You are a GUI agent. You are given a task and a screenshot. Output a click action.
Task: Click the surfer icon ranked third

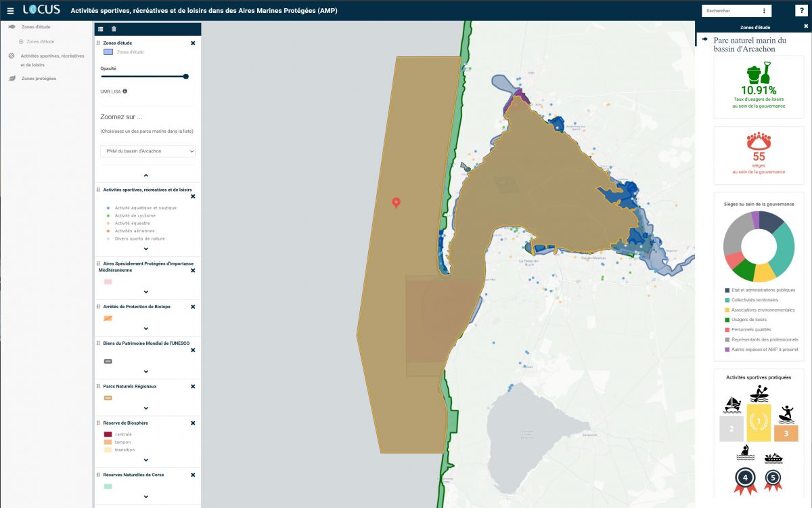pyautogui.click(x=786, y=413)
